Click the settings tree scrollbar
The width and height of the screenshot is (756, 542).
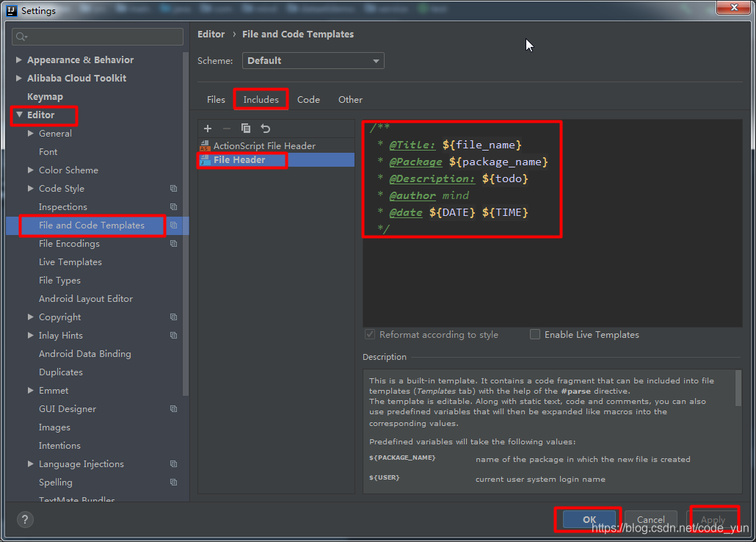coord(186,225)
